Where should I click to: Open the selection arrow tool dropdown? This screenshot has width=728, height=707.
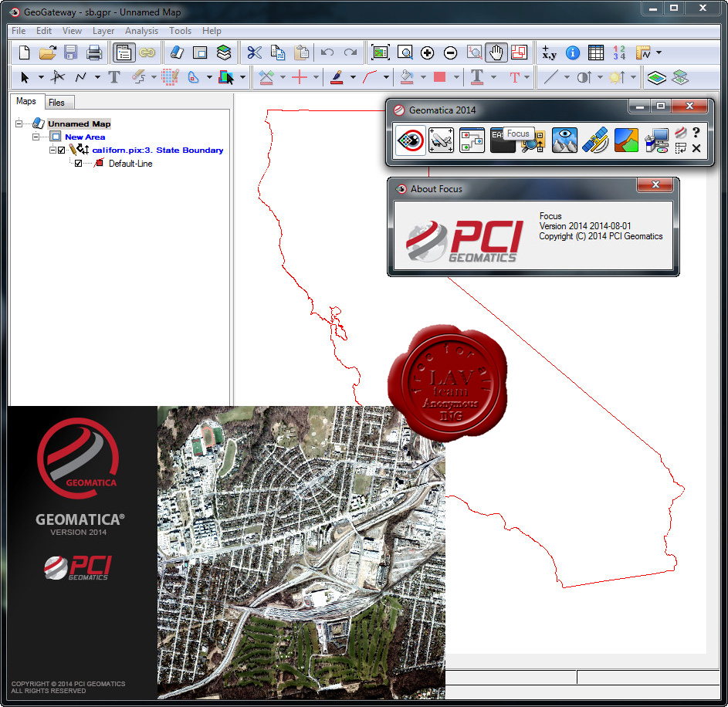coord(41,77)
